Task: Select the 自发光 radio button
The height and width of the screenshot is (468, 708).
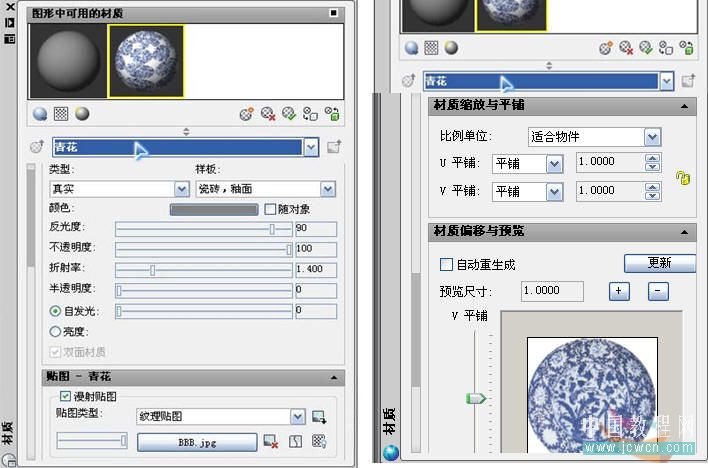Action: click(55, 311)
